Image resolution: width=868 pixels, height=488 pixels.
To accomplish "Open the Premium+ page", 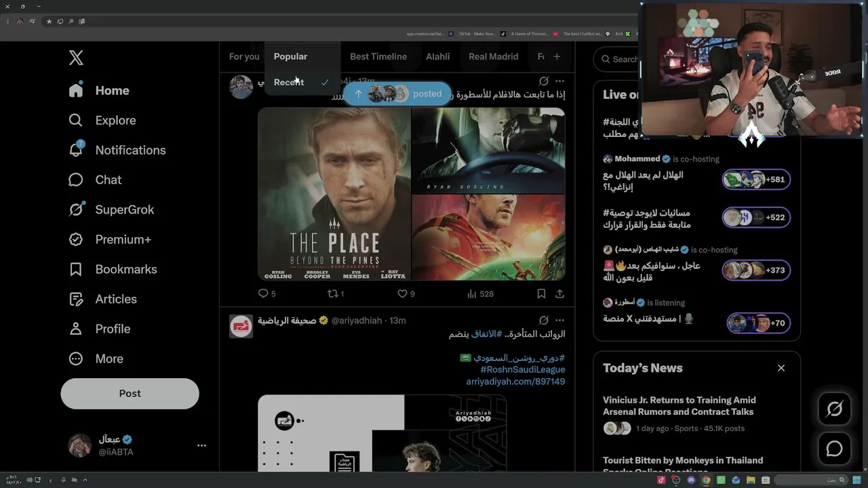I will pyautogui.click(x=110, y=239).
